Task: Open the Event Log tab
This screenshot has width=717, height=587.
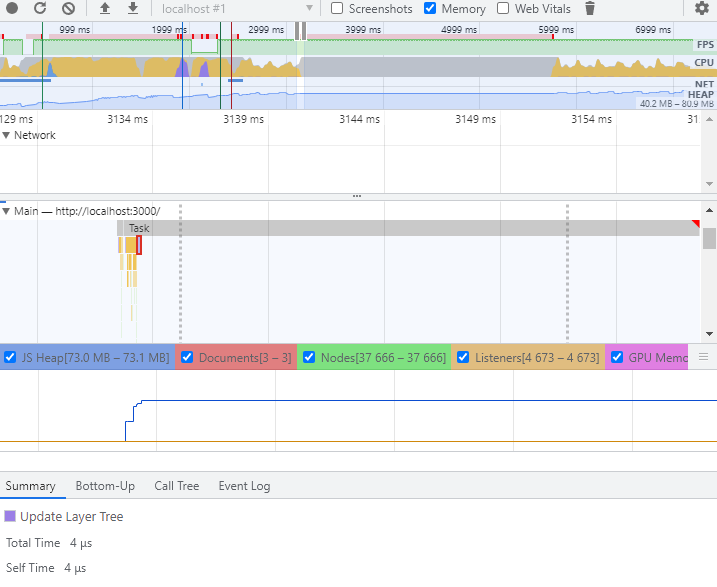Action: (x=244, y=486)
